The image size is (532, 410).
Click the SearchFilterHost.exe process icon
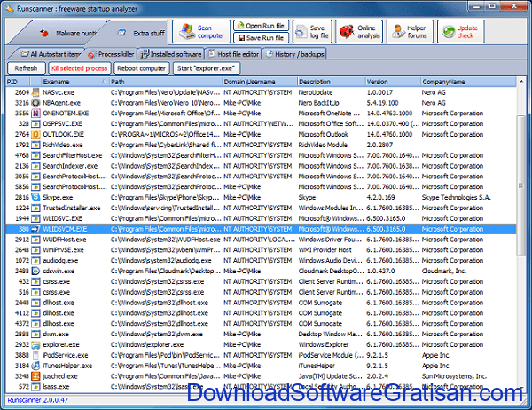click(35, 155)
